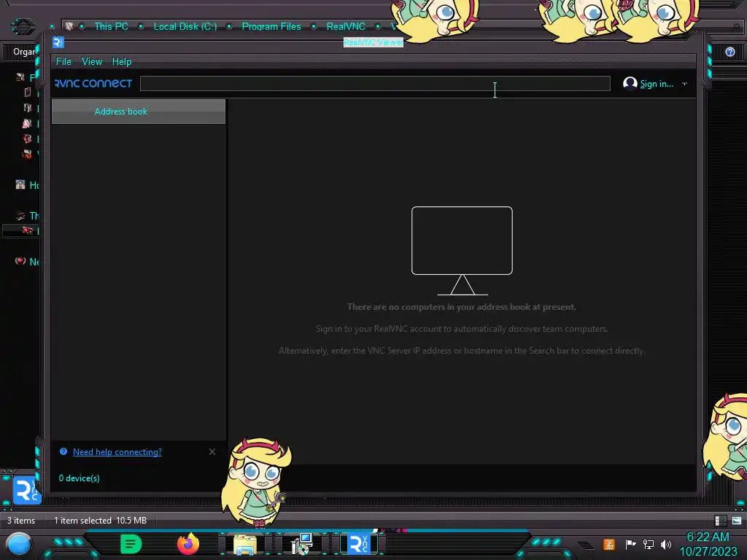747x560 pixels.
Task: Click the RealVNC Viewer window title icon
Action: 58,42
